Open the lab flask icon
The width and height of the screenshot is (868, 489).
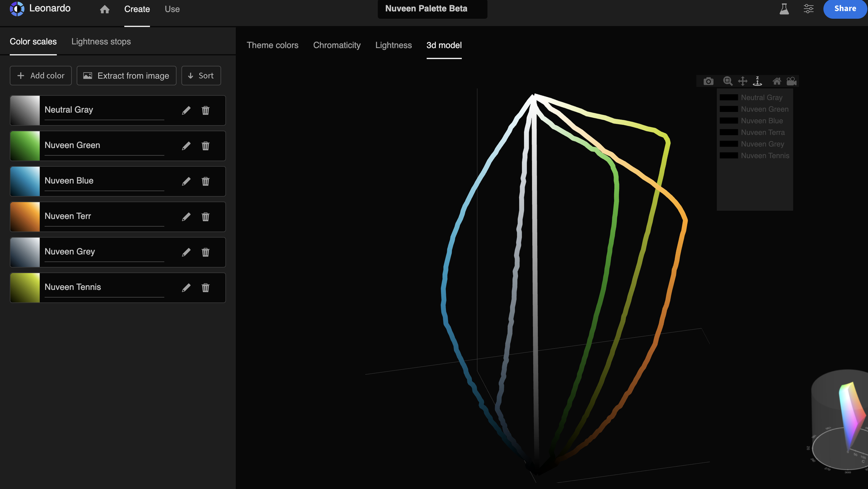coord(784,9)
